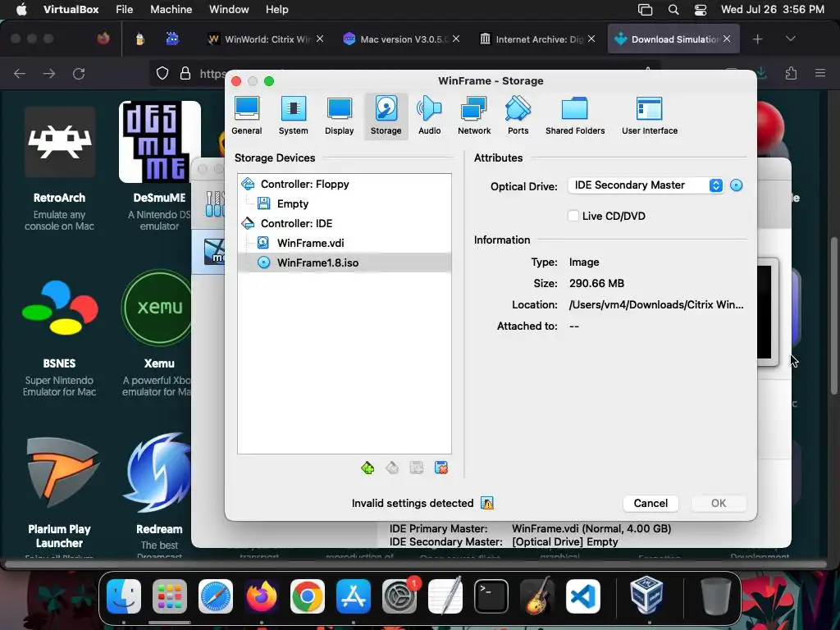Select the WinFrame1.8.iso entry
Screen dimensions: 840x630
[x=345, y=262]
